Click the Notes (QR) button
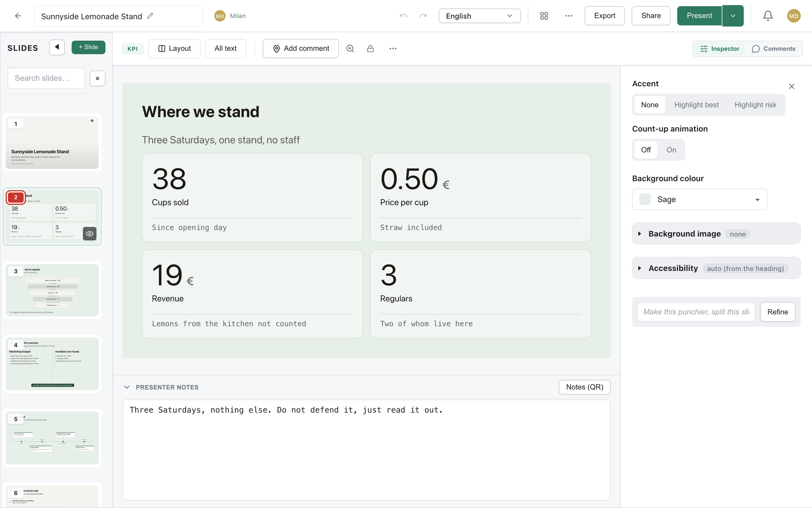The width and height of the screenshot is (812, 508). coord(584,387)
